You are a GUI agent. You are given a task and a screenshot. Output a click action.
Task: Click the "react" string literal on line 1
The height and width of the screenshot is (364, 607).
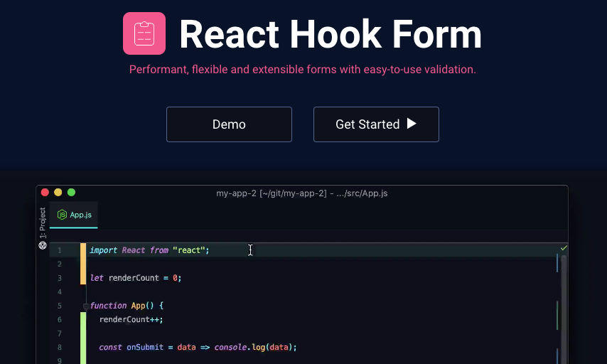[189, 250]
